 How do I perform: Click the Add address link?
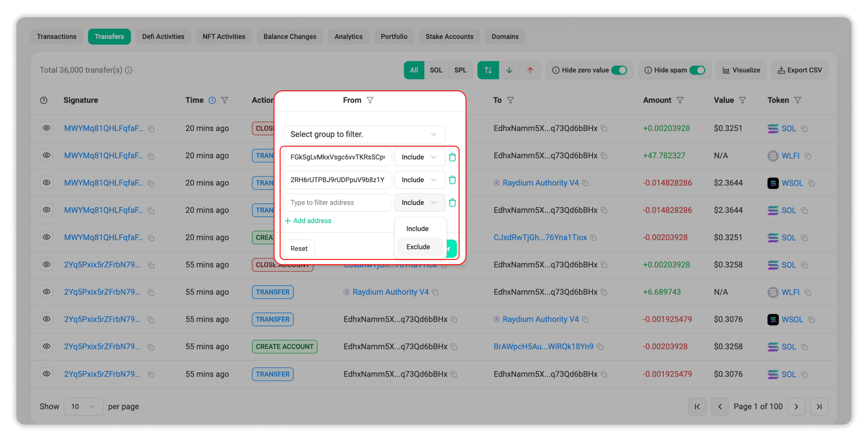pos(308,221)
